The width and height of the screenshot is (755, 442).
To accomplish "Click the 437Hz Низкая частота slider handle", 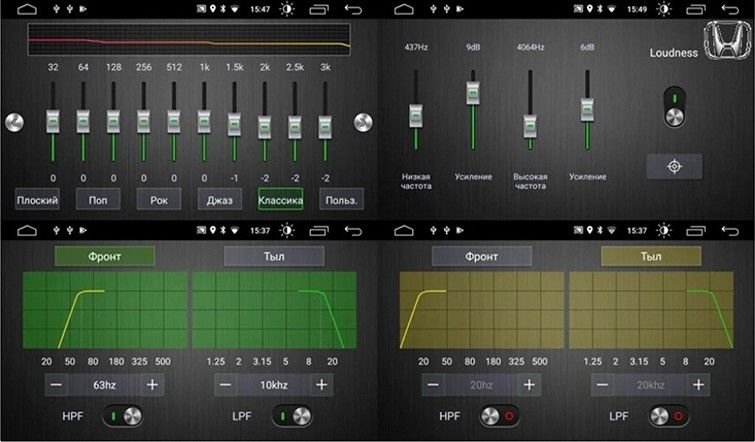I will click(416, 116).
